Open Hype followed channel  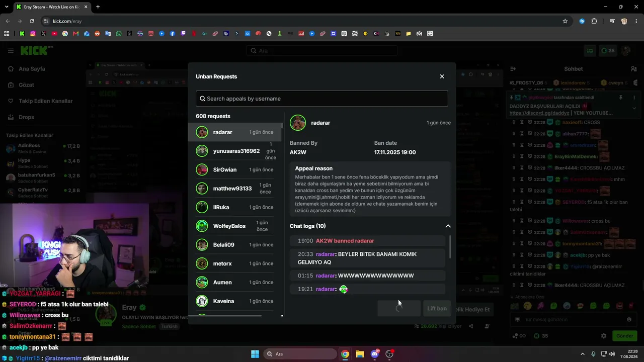click(x=43, y=163)
